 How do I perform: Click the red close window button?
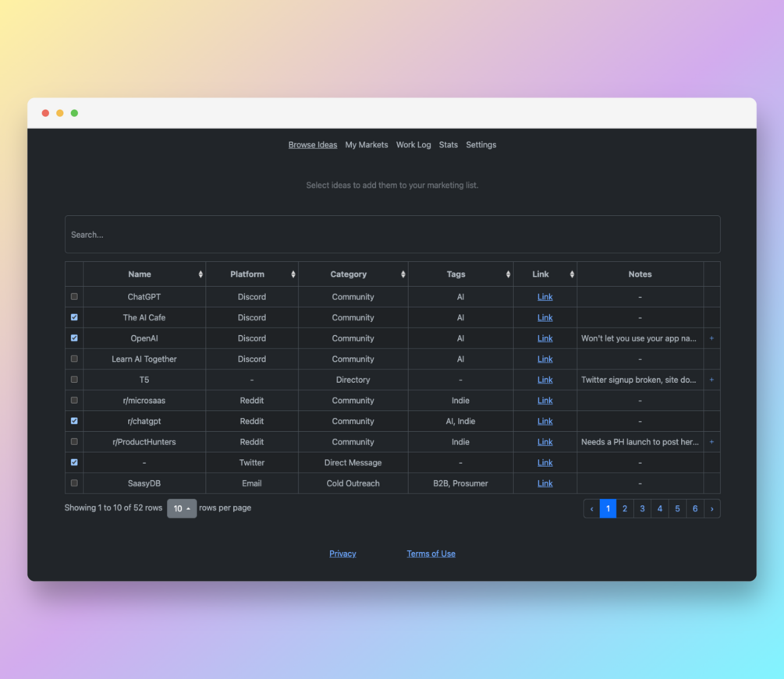[x=45, y=113]
